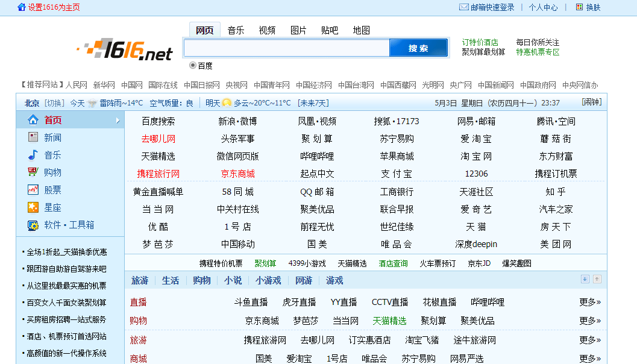Click the colorful 换肤 skin icon
Viewport: 637px width, 364px height.
579,7
